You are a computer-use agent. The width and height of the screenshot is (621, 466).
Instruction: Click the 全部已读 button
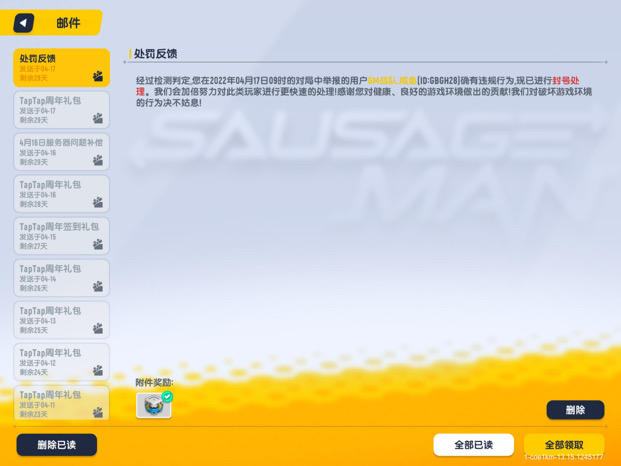tap(474, 445)
